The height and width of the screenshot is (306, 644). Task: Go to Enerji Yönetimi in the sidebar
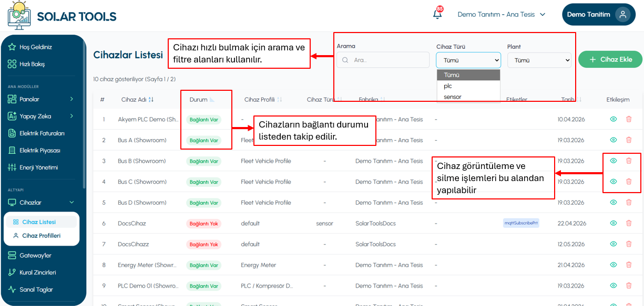point(39,167)
